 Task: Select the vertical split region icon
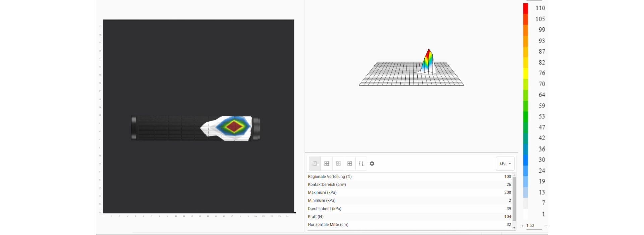[x=338, y=164]
